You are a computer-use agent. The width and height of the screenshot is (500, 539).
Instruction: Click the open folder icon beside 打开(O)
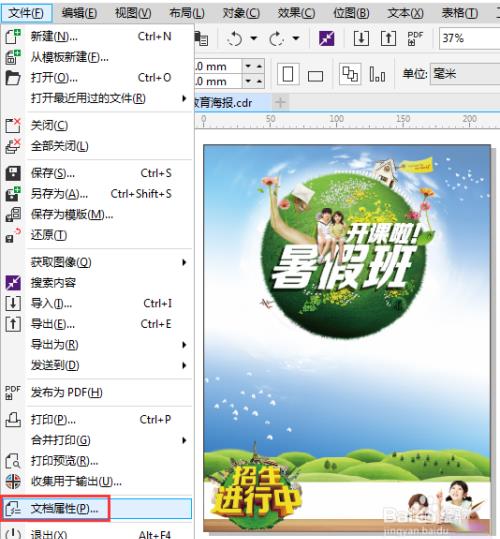[x=13, y=78]
